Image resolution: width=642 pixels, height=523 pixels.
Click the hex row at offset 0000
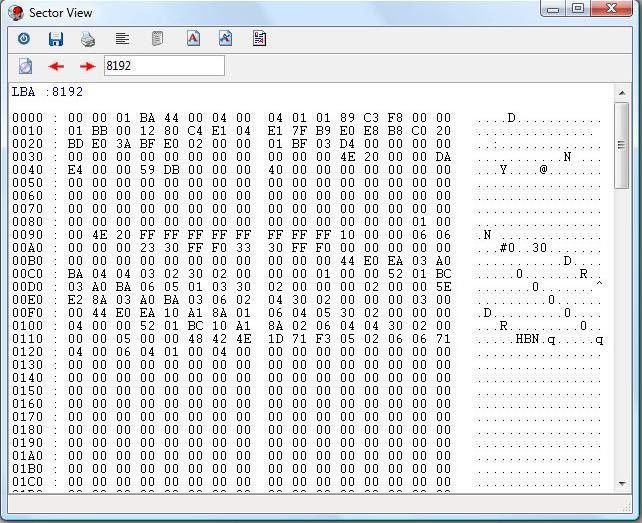tap(230, 118)
